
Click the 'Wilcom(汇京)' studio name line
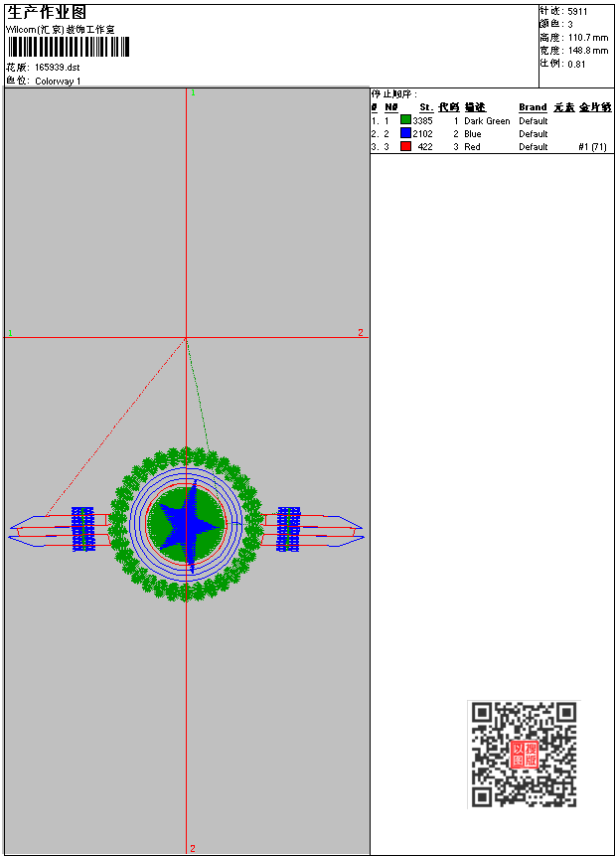point(60,30)
